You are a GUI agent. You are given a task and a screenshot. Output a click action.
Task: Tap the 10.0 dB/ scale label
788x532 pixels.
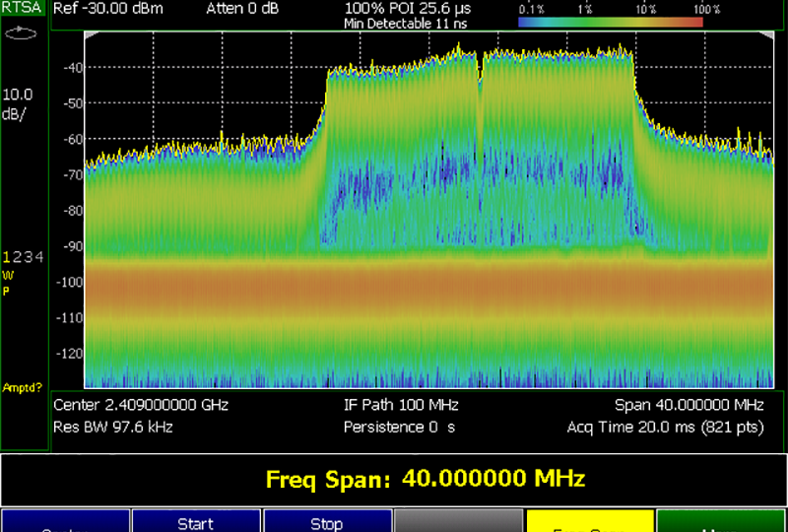coord(20,103)
